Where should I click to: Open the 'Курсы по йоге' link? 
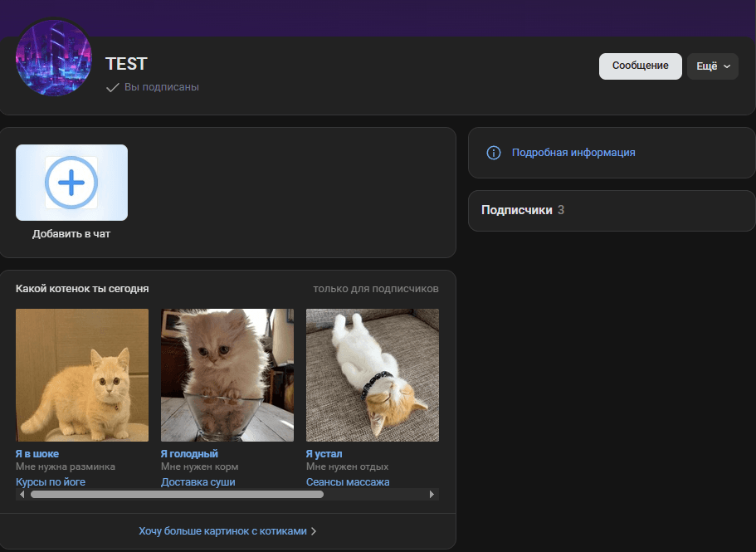51,481
